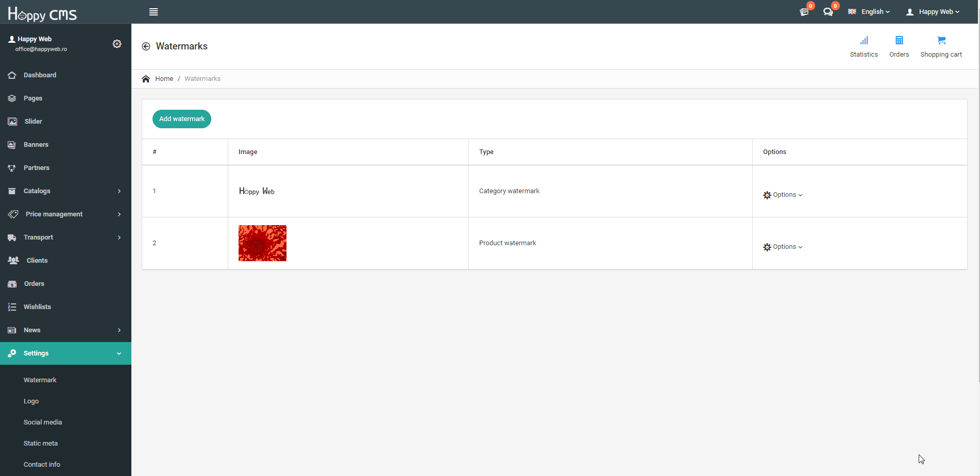Click the Pages layers icon in sidebar
The height and width of the screenshot is (476, 980).
coord(12,98)
